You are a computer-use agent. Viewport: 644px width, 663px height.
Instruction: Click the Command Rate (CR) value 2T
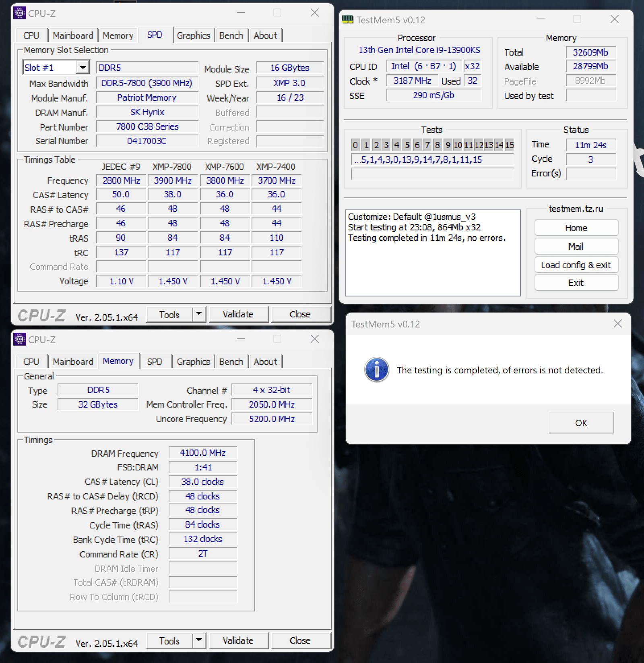pos(203,553)
